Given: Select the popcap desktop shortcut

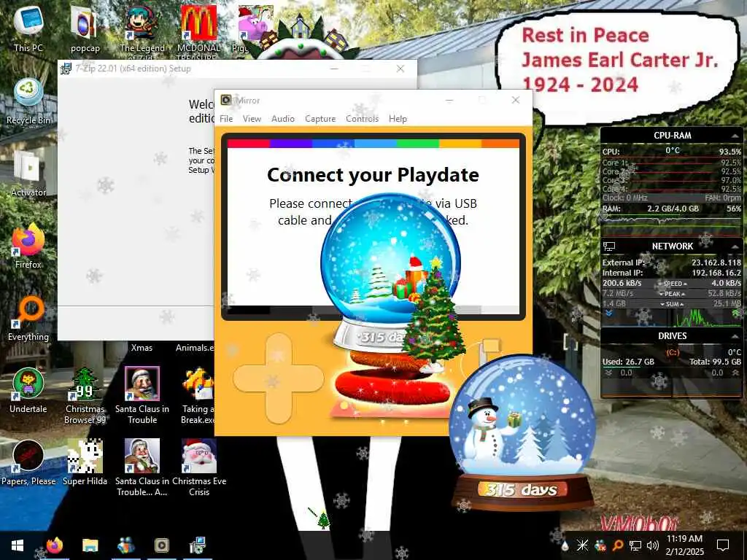Looking at the screenshot, I should (85, 28).
